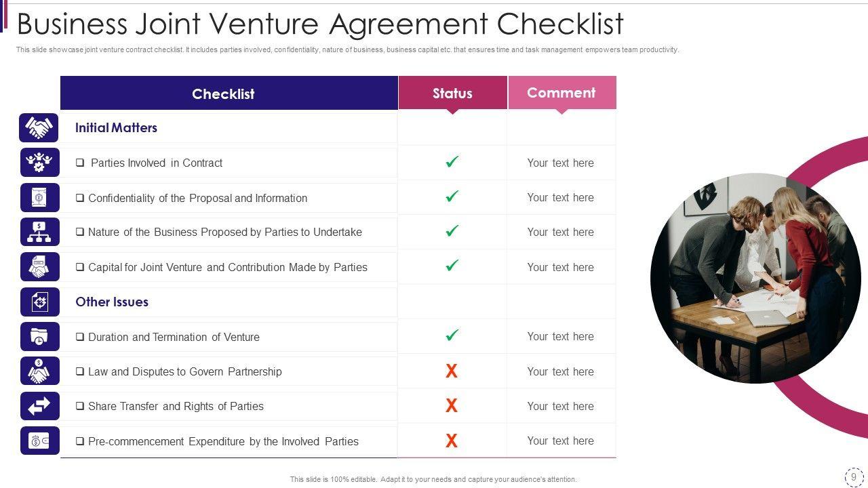Click the red X status for Law and Disputes
This screenshot has height=488, width=868.
tap(452, 371)
